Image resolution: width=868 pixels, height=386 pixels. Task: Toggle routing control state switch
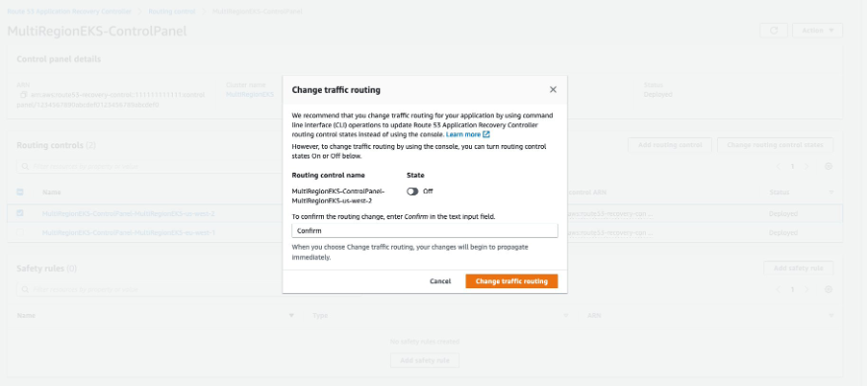point(413,192)
